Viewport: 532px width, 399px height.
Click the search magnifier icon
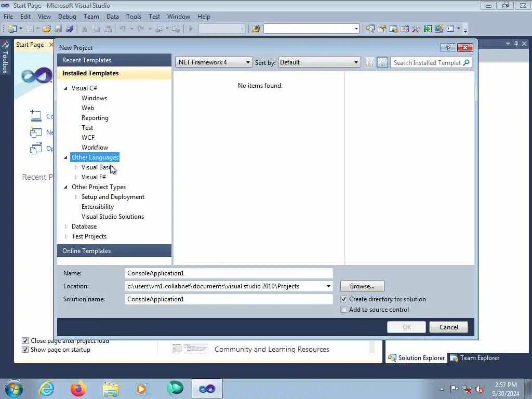coord(467,62)
